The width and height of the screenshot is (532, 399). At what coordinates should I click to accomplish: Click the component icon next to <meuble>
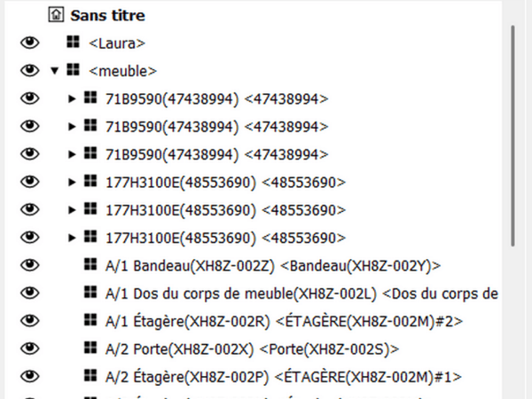click(x=73, y=70)
